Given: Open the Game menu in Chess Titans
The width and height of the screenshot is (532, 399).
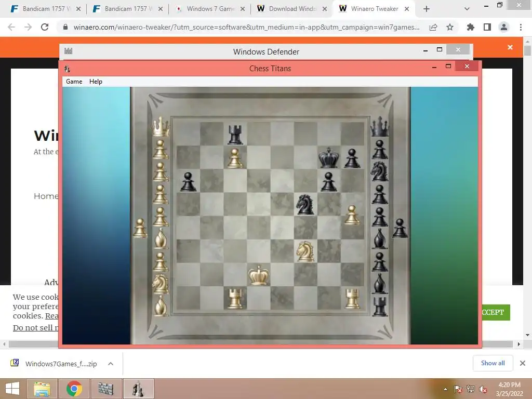Looking at the screenshot, I should tap(74, 82).
